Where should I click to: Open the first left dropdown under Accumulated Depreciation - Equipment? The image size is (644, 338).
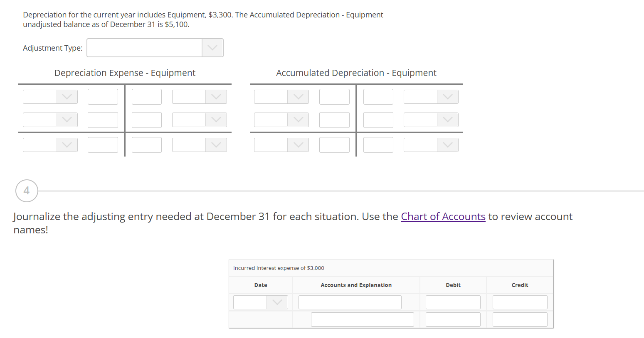tap(281, 96)
